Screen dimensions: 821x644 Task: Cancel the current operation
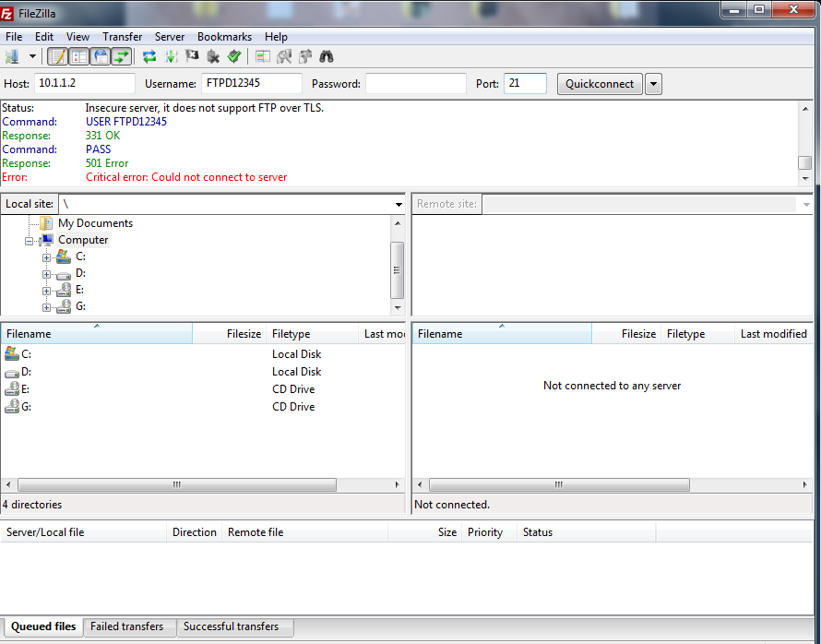(x=192, y=56)
